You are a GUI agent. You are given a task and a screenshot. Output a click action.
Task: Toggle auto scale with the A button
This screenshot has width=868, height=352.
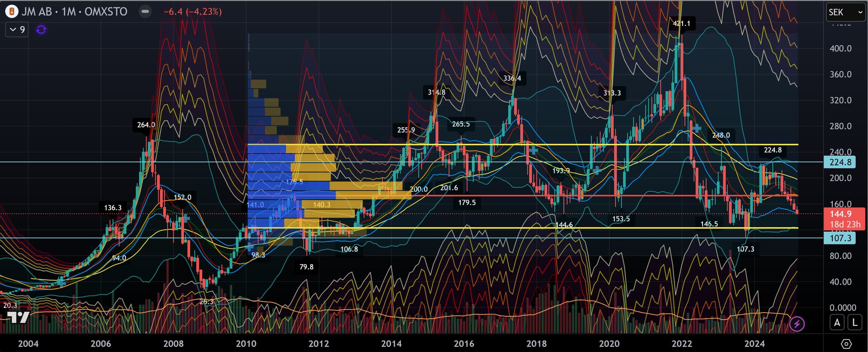pyautogui.click(x=837, y=323)
